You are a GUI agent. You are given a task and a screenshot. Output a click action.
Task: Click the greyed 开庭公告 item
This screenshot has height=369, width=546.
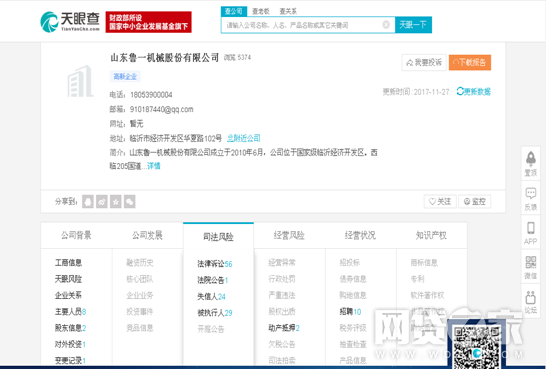[x=211, y=329]
